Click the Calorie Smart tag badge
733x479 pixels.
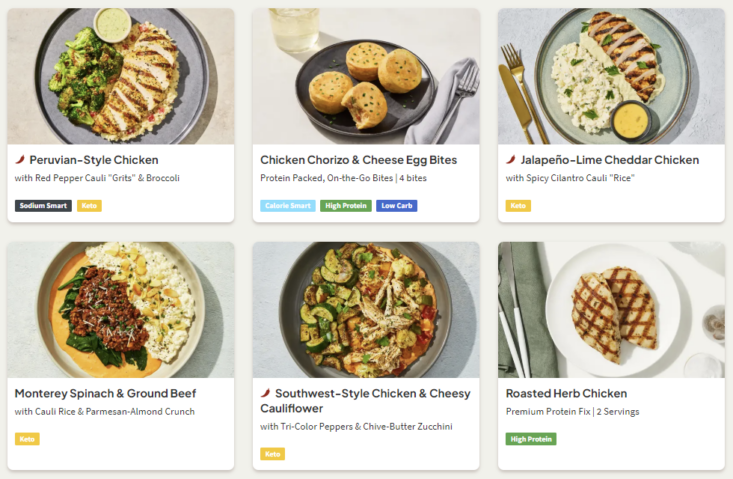289,206
